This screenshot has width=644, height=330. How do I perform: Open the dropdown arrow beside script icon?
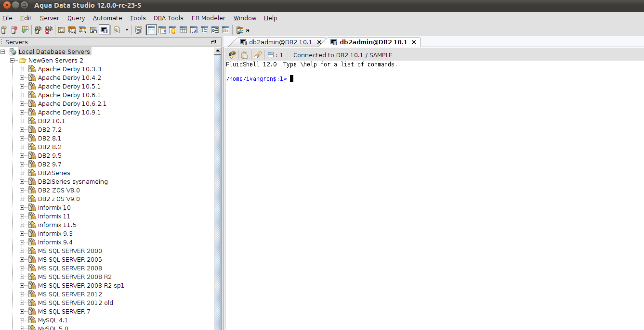[x=127, y=30]
